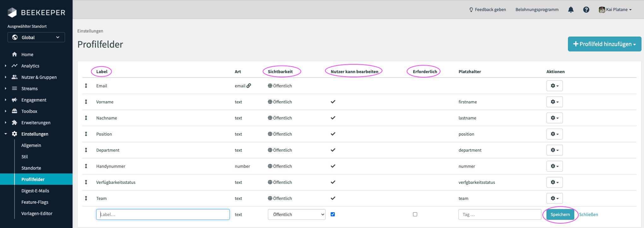Expand the Profilfeld hinzufügen dropdown button
Screen dimensions: 644x228
tap(605, 44)
